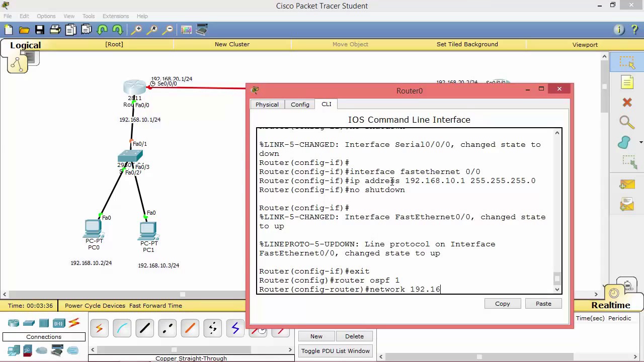Click New Cluster in top bar
The height and width of the screenshot is (362, 644).
[232, 44]
